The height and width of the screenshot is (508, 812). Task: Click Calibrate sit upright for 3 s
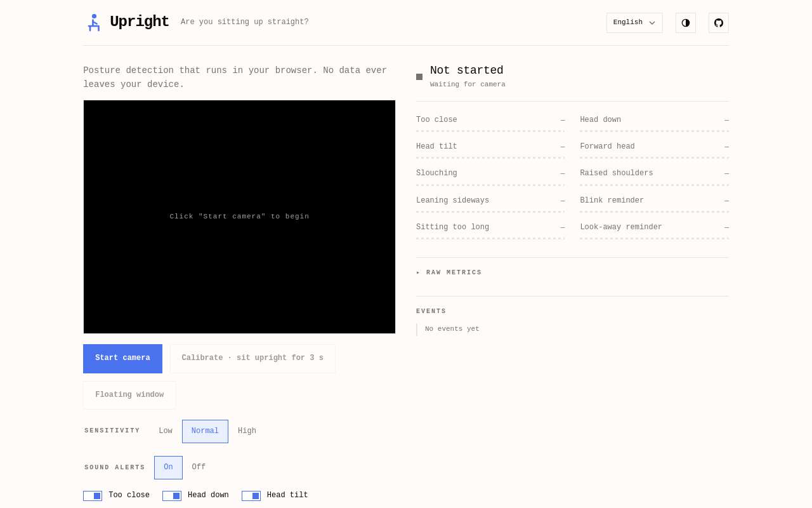pos(252,359)
